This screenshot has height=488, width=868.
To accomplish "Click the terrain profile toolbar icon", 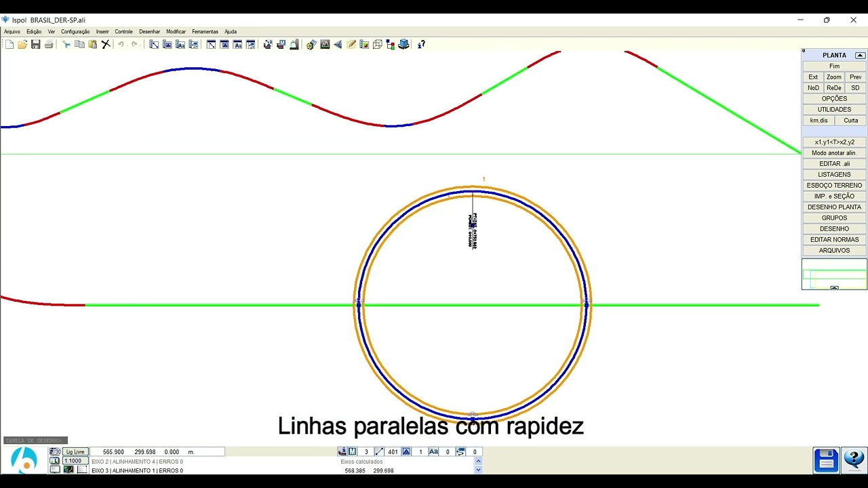I will point(325,44).
